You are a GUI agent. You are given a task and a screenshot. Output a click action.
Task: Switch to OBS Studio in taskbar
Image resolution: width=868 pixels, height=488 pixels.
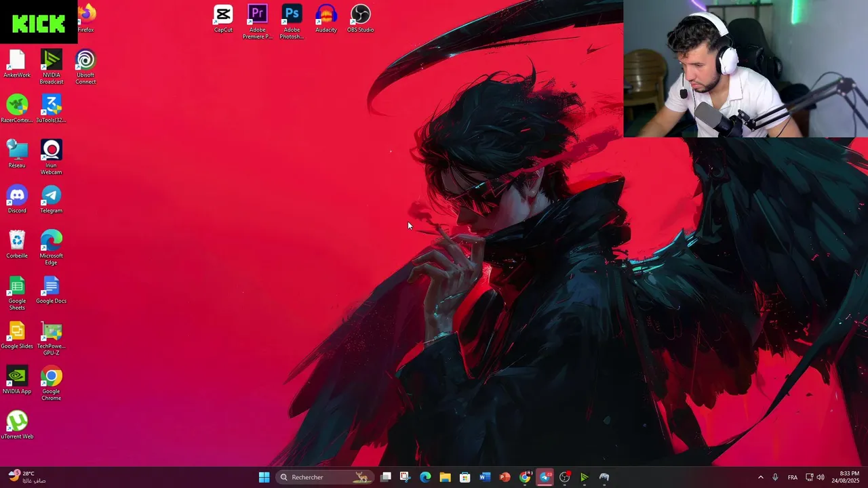click(565, 477)
